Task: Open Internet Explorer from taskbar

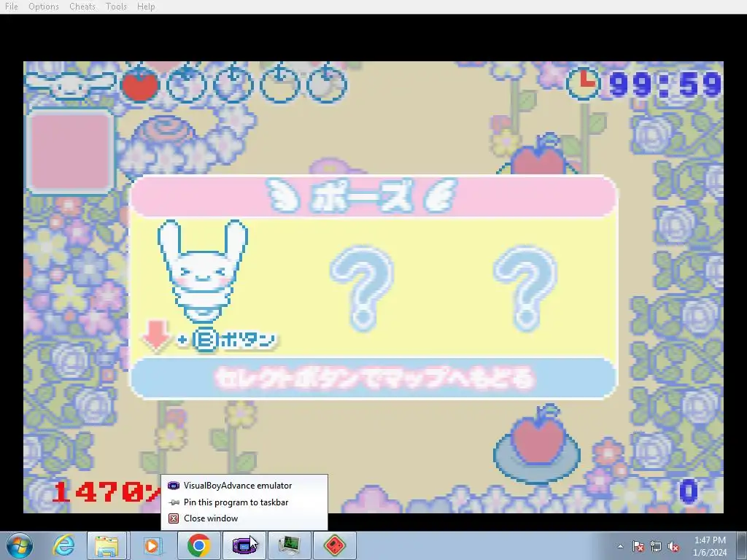Action: tap(64, 545)
